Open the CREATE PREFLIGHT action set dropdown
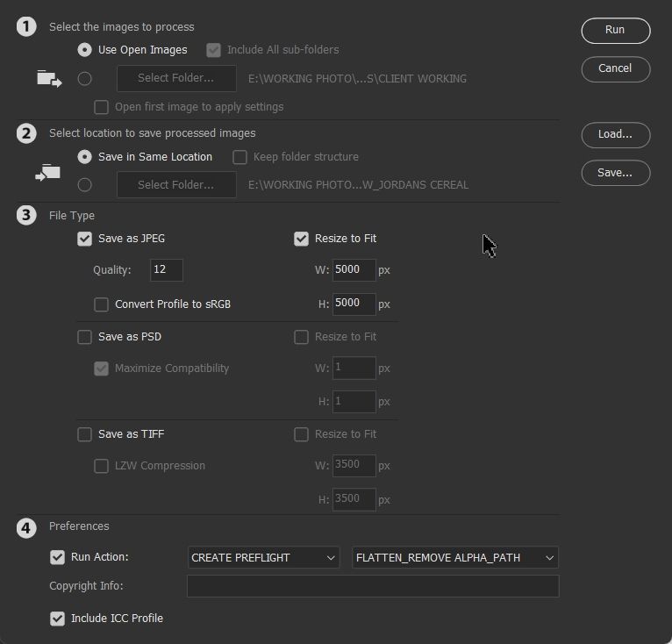672x644 pixels. point(263,557)
